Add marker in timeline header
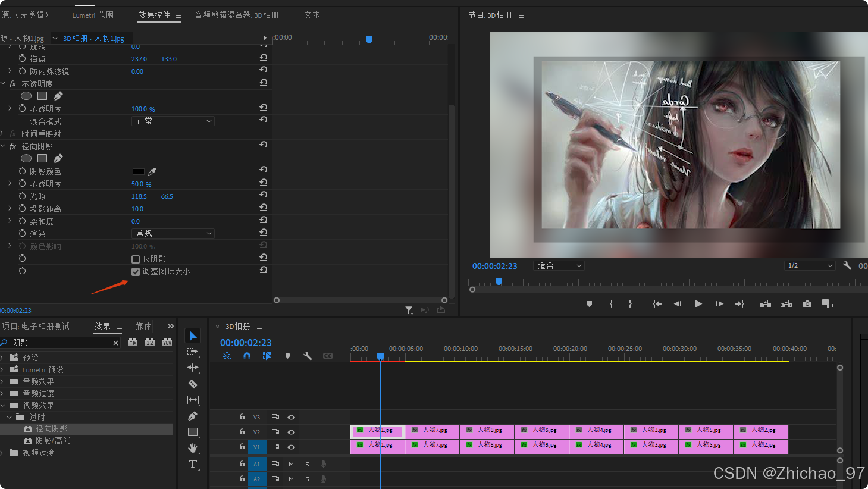This screenshot has width=868, height=489. 287,356
